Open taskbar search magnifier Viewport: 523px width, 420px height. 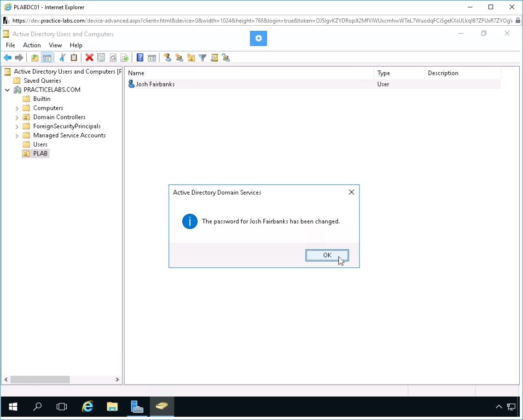(x=37, y=406)
